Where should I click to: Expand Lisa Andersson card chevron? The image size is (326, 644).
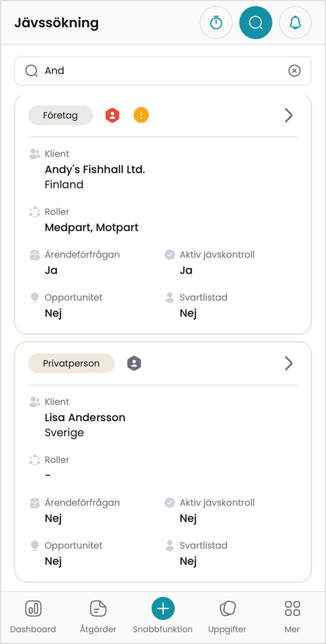288,364
